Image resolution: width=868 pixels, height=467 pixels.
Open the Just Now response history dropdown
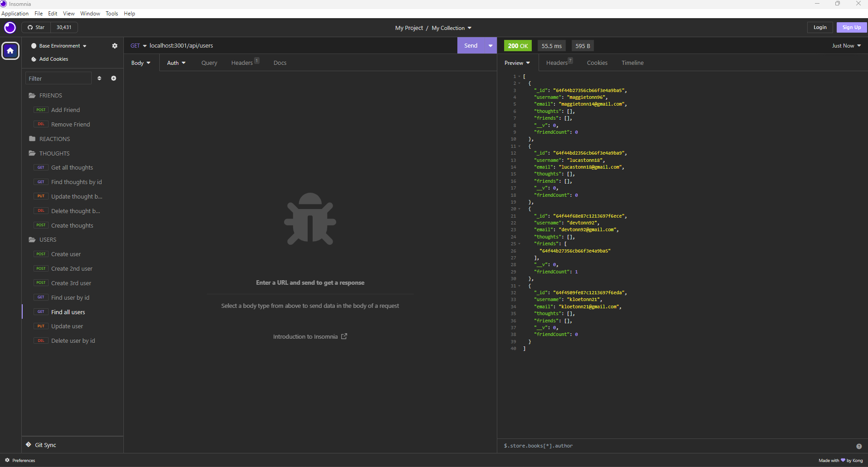pos(846,45)
